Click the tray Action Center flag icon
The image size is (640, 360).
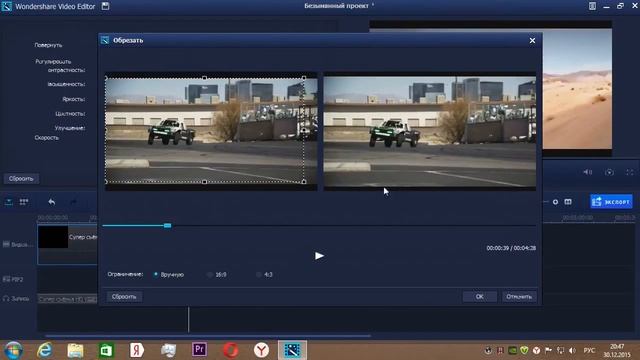pos(549,351)
